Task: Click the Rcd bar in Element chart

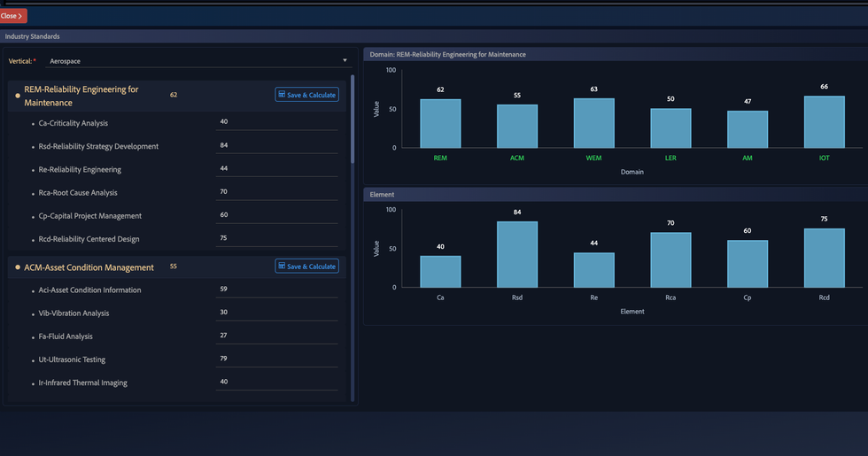Action: click(x=824, y=258)
